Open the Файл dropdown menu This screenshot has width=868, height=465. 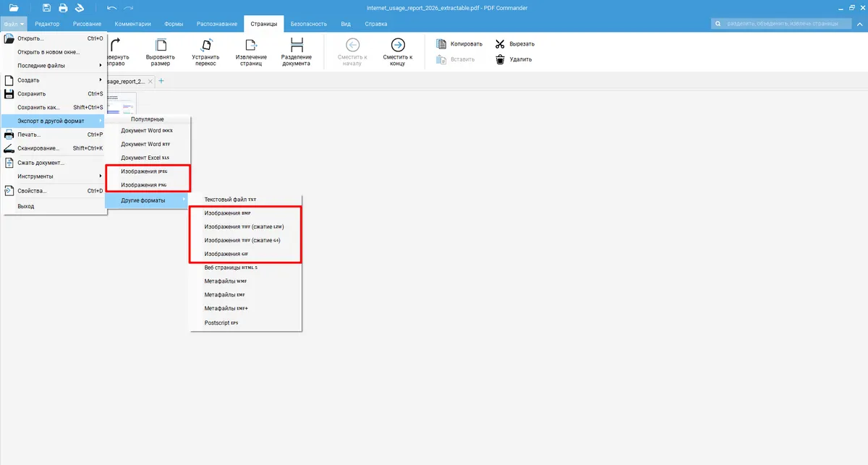(x=14, y=24)
